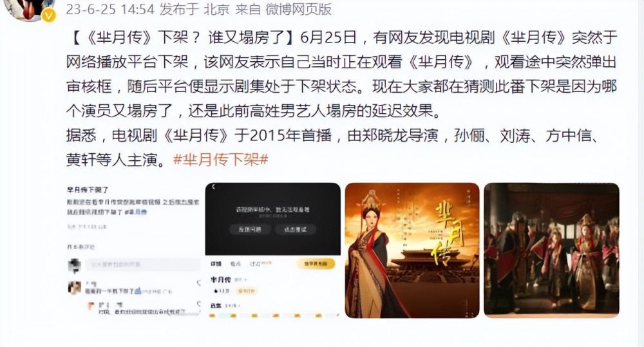
Task: Click the 微博网页版 source link
Action: 298,9
